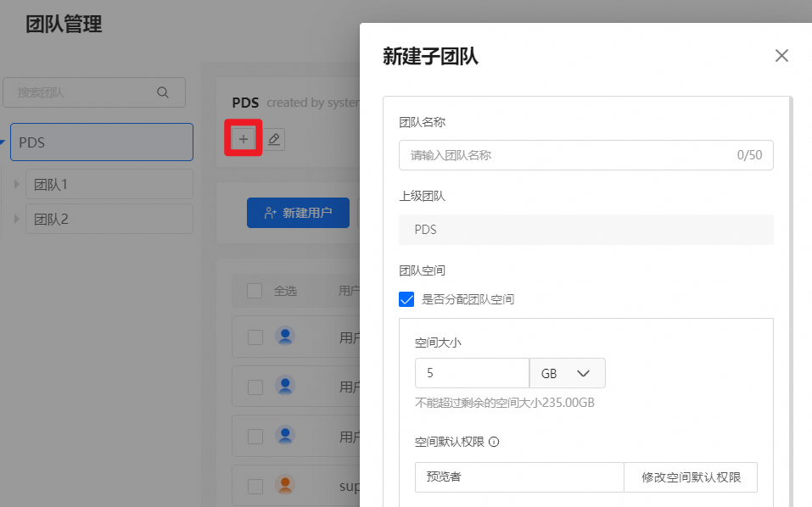The height and width of the screenshot is (507, 812).
Task: Check the 全选 select-all checkbox
Action: point(255,291)
